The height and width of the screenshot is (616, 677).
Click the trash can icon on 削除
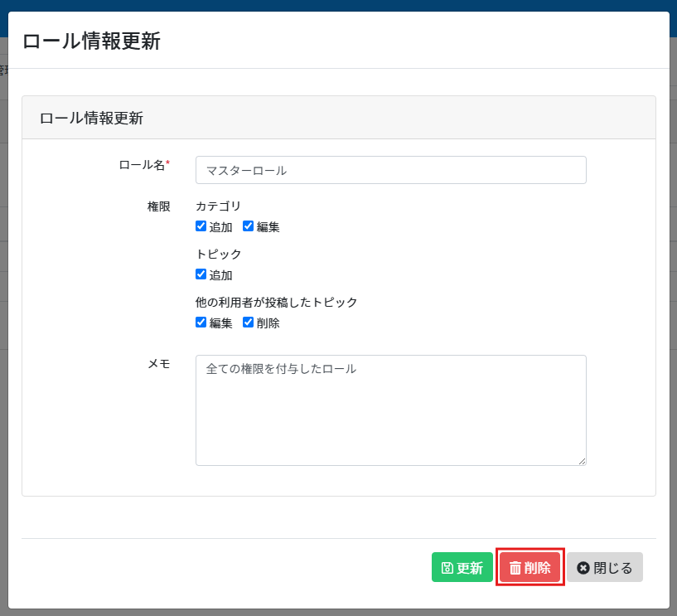[x=515, y=568]
